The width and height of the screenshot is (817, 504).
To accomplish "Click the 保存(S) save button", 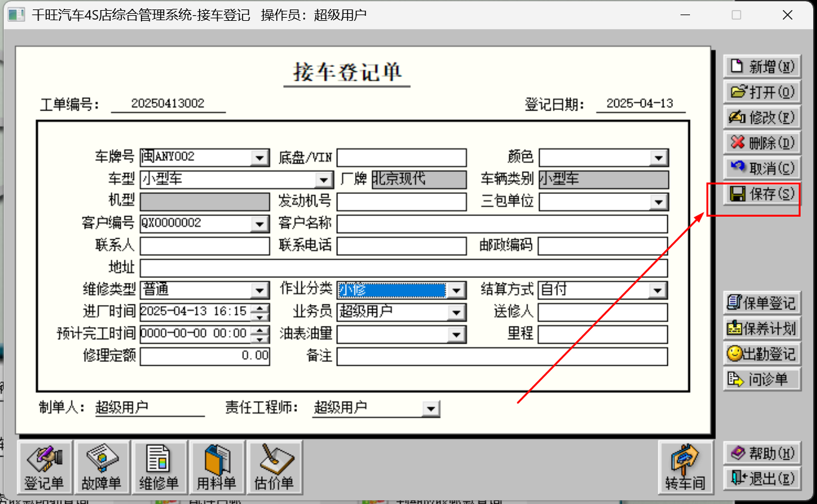I will point(762,194).
